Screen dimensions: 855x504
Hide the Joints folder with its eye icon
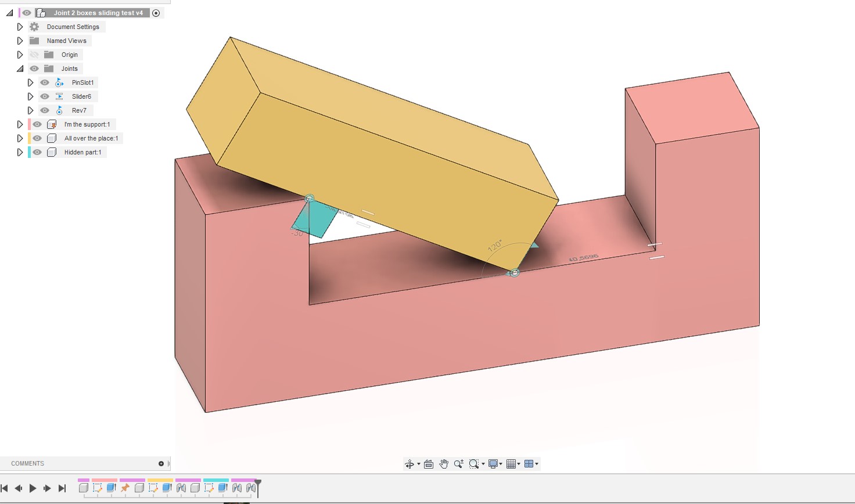pyautogui.click(x=34, y=69)
